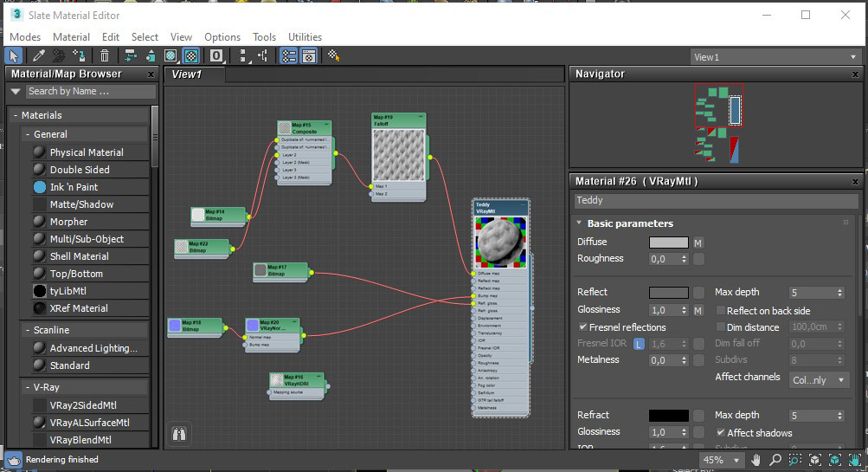The width and height of the screenshot is (868, 472).
Task: Assign material to selection
Action: click(x=79, y=56)
